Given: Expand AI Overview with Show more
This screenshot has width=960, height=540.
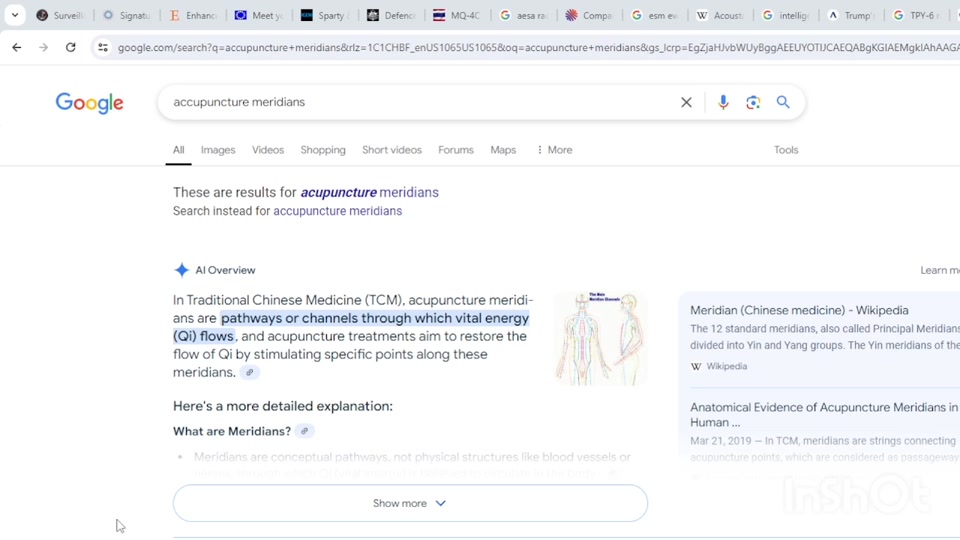Looking at the screenshot, I should tap(410, 503).
